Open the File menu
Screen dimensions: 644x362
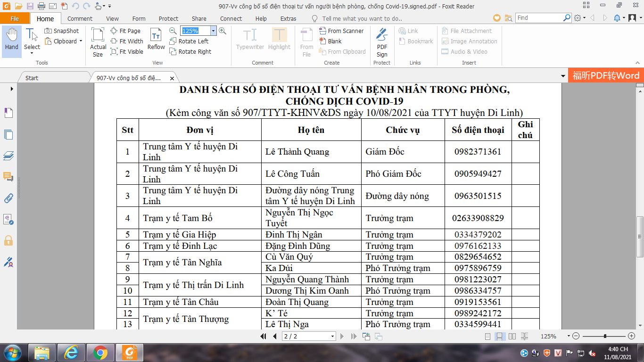[15, 18]
